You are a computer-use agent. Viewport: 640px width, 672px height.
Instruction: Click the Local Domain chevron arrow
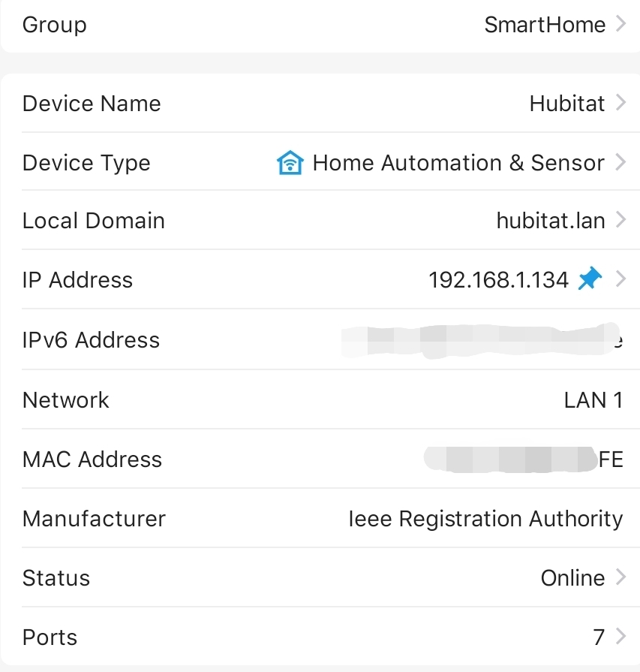[x=620, y=220]
